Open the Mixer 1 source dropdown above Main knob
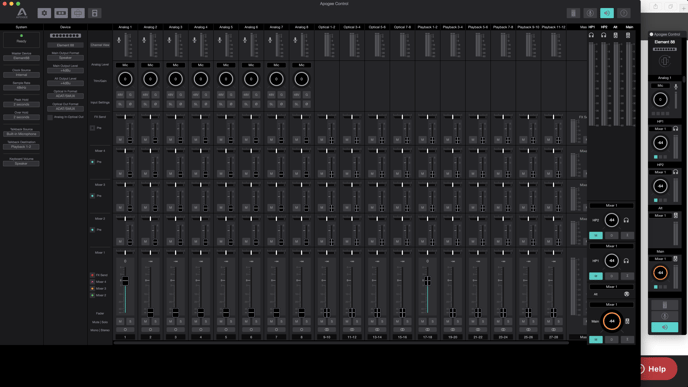The width and height of the screenshot is (688, 387). pyautogui.click(x=612, y=305)
